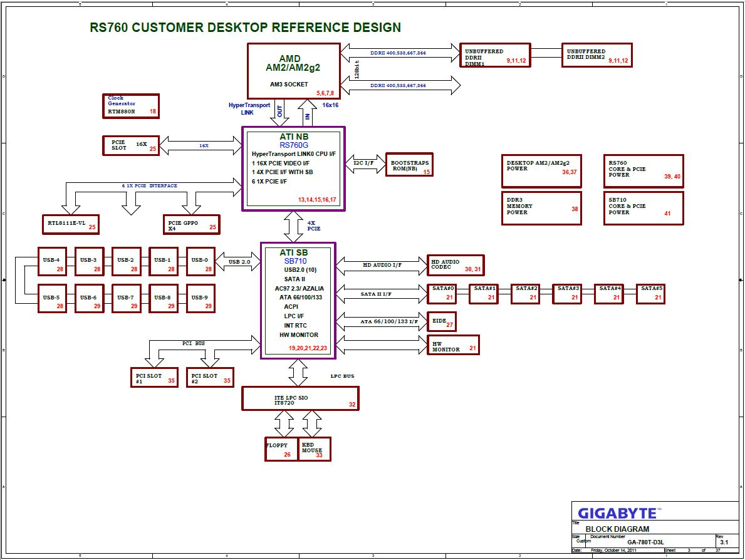The width and height of the screenshot is (745, 560).
Task: Select the USB-0 block
Action: click(x=201, y=261)
